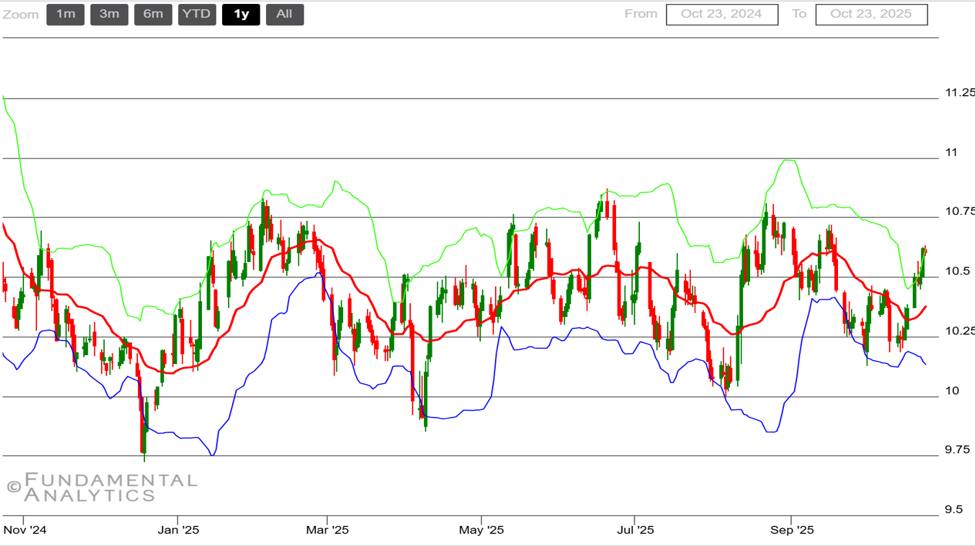Click the Sep '25 x-axis label
Image resolution: width=975 pixels, height=546 pixels.
coord(791,528)
